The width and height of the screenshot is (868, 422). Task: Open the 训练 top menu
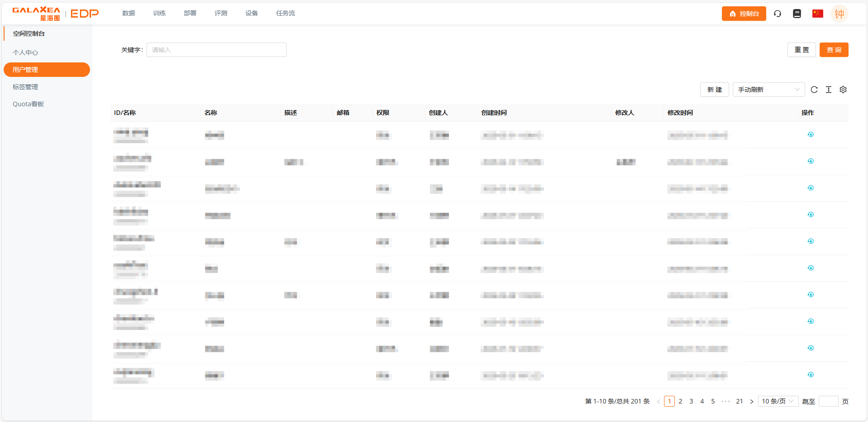159,13
